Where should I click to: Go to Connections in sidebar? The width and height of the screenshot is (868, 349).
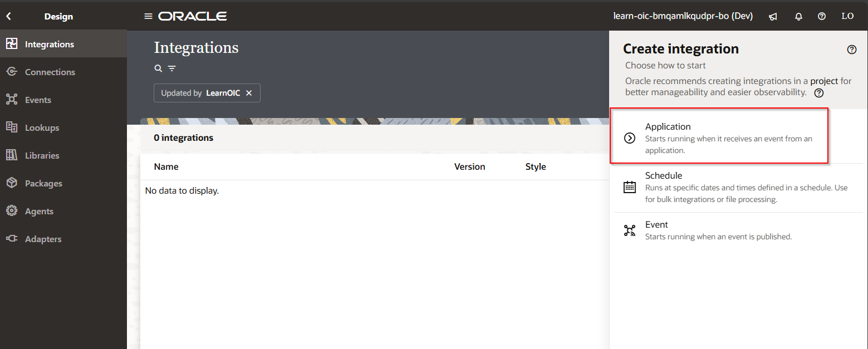coord(50,72)
